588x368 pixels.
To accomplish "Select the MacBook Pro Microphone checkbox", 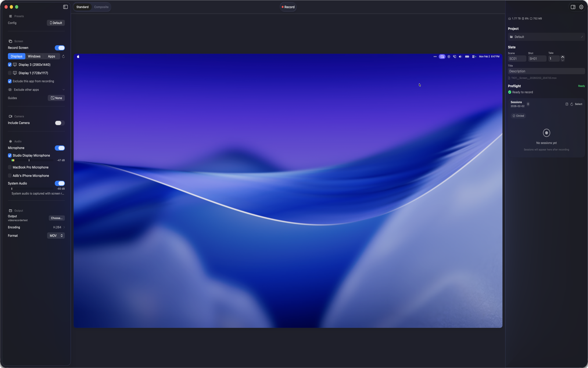I will tap(10, 167).
